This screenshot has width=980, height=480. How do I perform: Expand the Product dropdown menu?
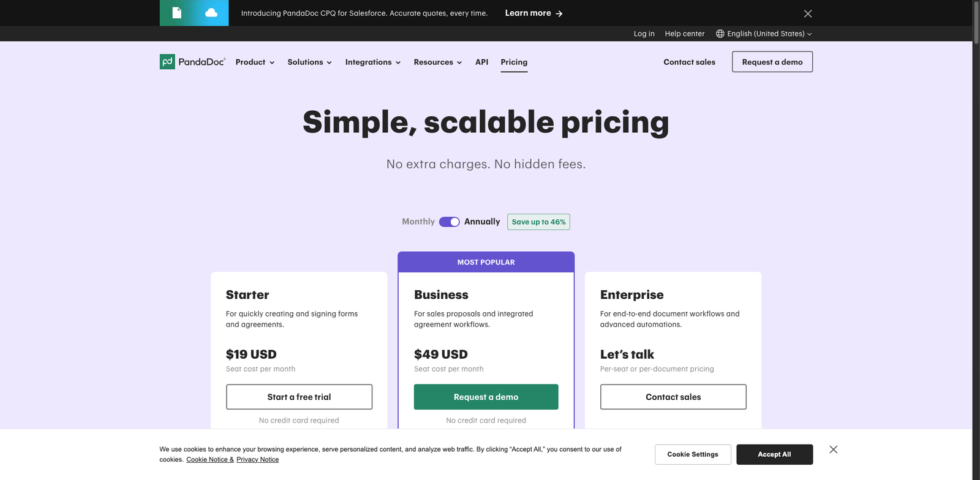[x=255, y=62]
